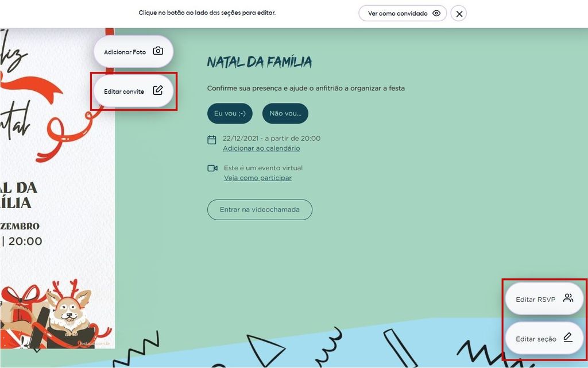This screenshot has width=588, height=368.
Task: Click the Adicionar Foto button label
Action: click(125, 52)
